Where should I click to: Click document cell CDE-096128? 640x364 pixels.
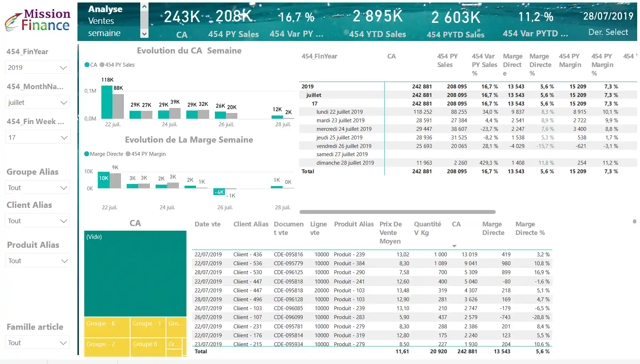[x=288, y=299]
